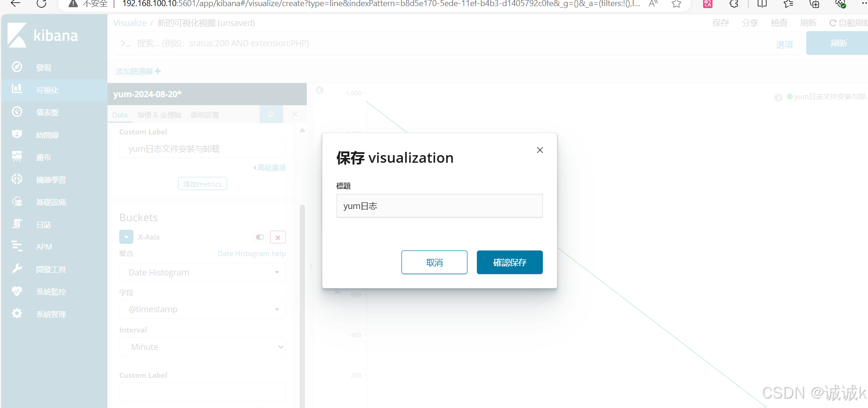Viewport: 868px width, 408px height.
Task: Click the Visualize breadcrumb link
Action: tap(130, 23)
